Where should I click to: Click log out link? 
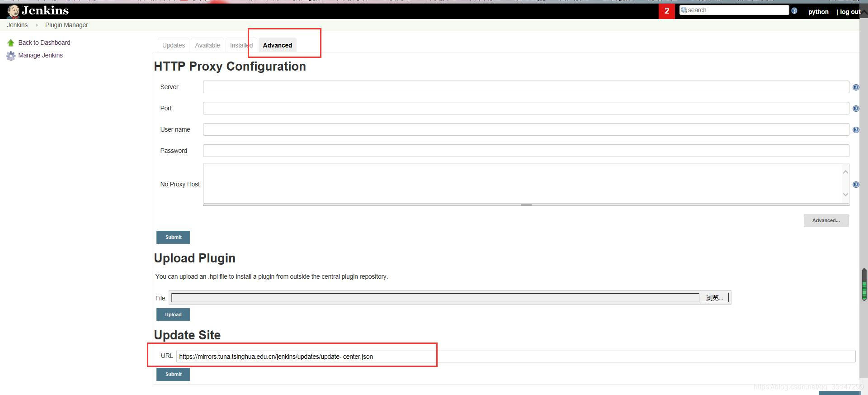point(849,12)
